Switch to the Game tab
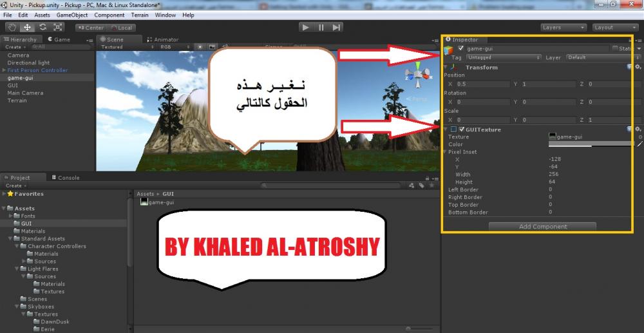Viewport: 644px width, 333px height. [x=59, y=39]
